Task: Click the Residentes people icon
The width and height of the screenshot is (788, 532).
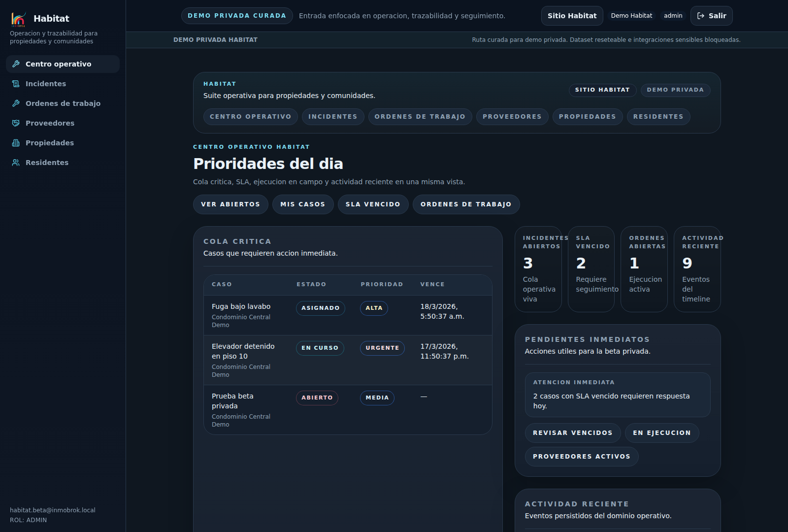Action: click(x=16, y=163)
